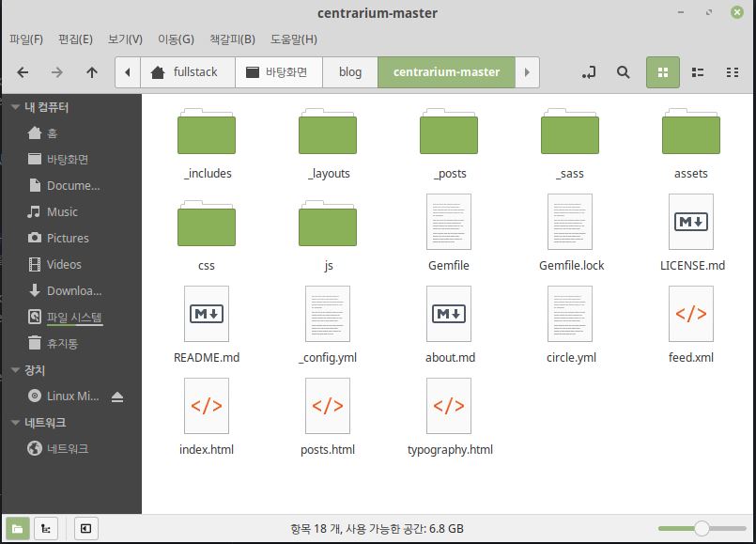Select the _posts folder

[449, 144]
